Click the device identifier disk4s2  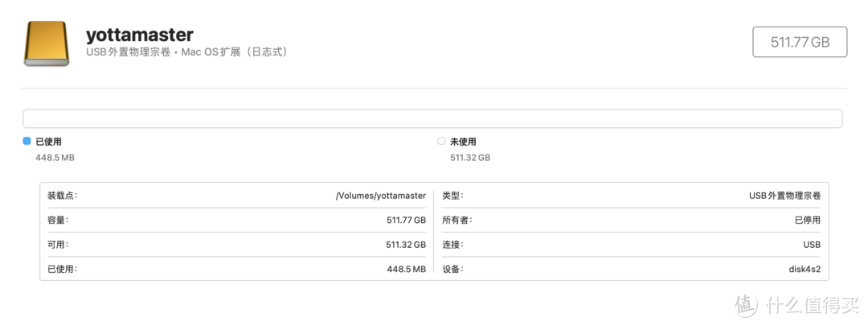tap(805, 270)
